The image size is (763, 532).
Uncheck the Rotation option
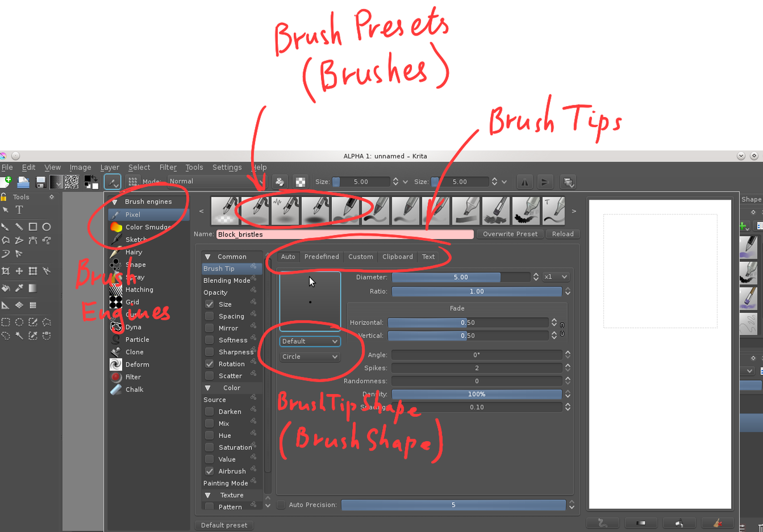pos(209,364)
